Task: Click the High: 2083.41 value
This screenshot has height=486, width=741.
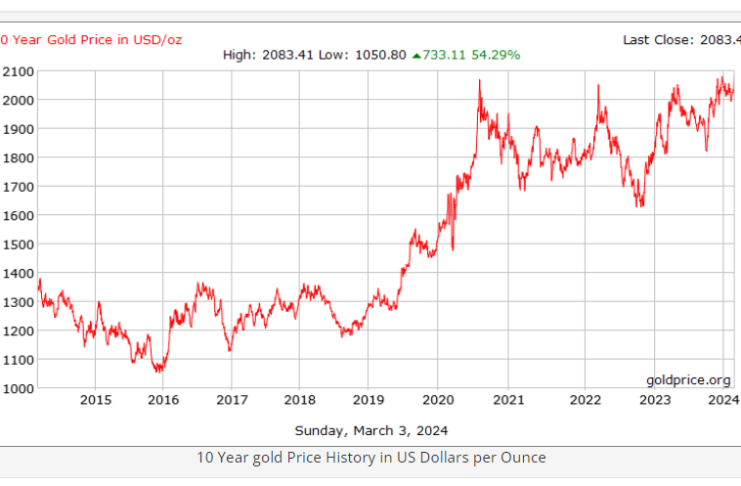Action: click(x=266, y=55)
